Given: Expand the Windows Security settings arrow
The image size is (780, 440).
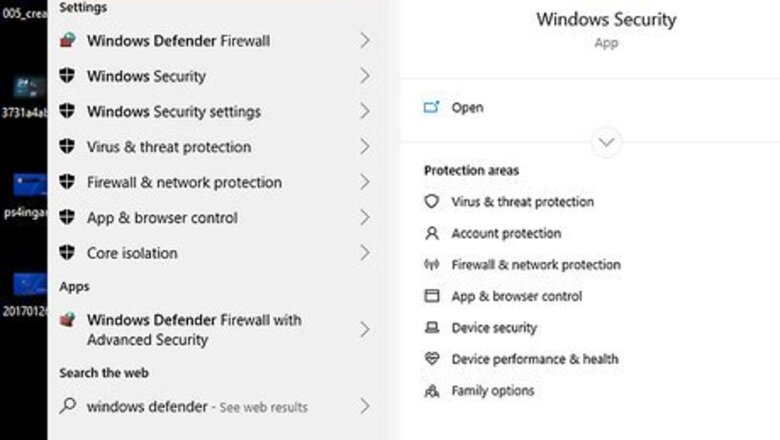Looking at the screenshot, I should pyautogui.click(x=365, y=111).
